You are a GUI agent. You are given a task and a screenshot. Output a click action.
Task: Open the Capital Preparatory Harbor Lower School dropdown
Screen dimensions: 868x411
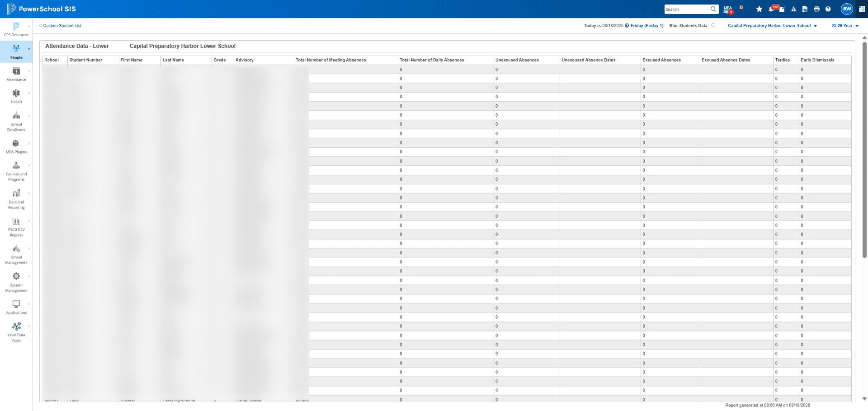pos(772,26)
